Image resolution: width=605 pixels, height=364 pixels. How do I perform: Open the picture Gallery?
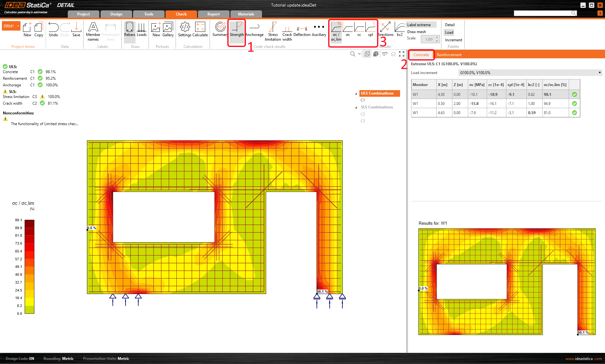168,29
